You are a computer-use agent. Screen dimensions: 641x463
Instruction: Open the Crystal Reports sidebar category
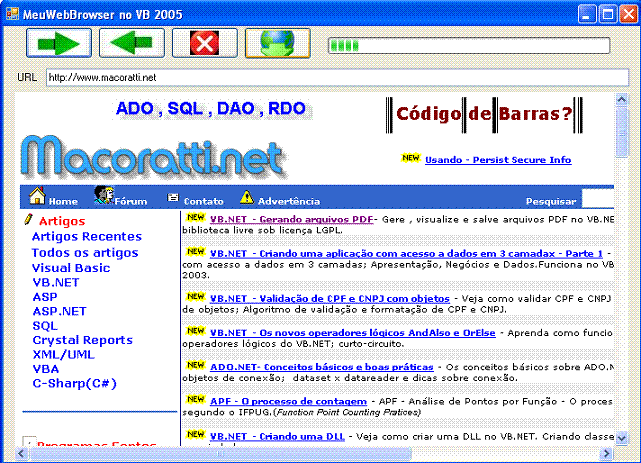[x=83, y=340]
